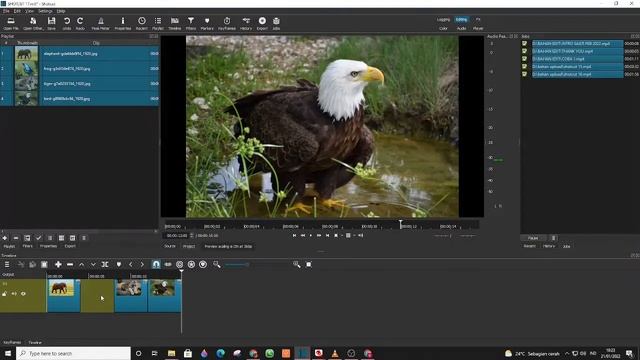Toggle the Playlist panel from the toolbar

point(158,23)
